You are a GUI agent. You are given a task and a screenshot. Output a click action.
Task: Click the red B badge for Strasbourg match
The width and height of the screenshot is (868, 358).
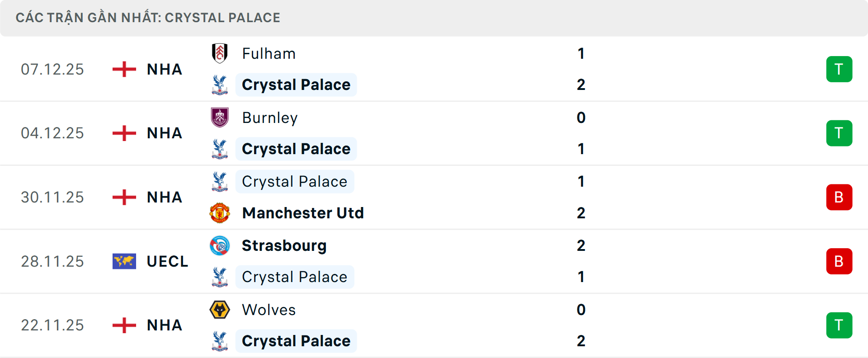(x=839, y=261)
